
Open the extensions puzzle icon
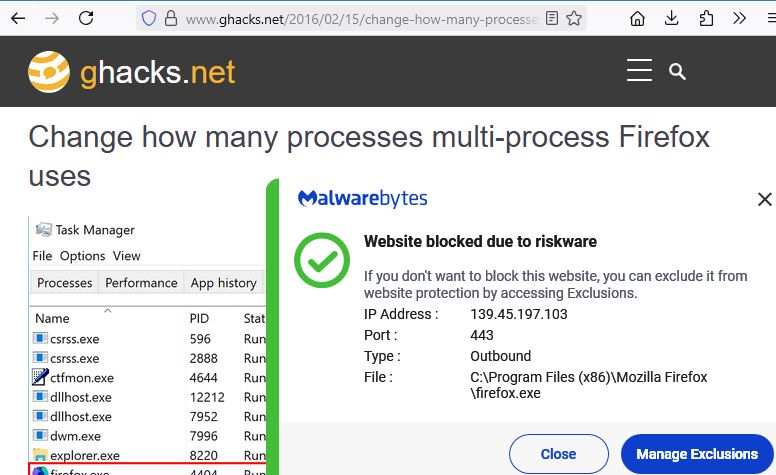(x=706, y=18)
